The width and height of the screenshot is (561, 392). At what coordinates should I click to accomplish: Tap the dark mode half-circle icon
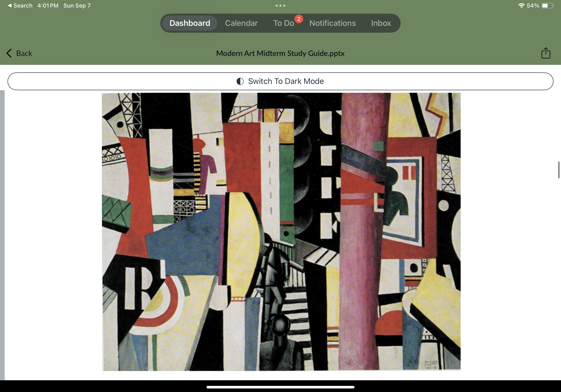pyautogui.click(x=240, y=81)
